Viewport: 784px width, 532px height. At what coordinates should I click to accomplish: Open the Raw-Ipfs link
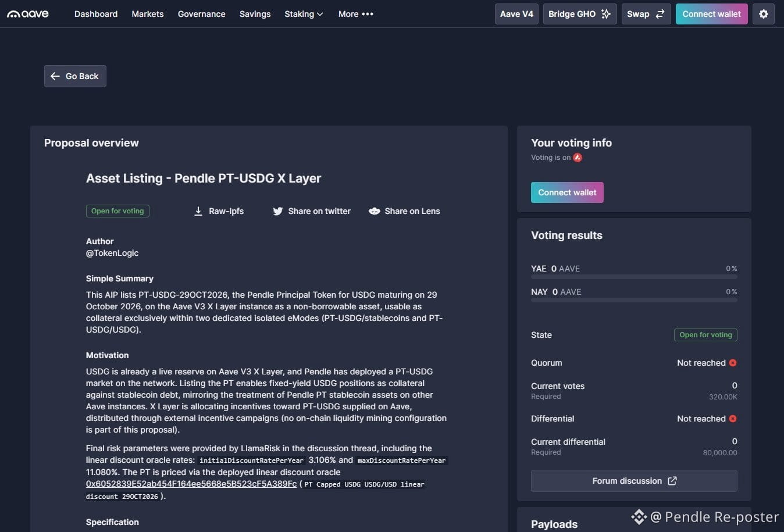pos(219,211)
